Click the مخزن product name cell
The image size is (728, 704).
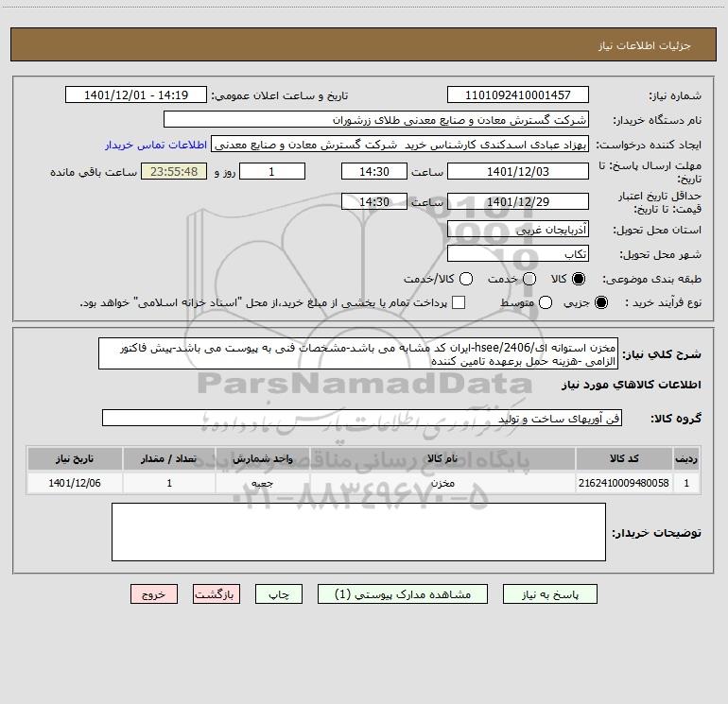click(x=442, y=483)
